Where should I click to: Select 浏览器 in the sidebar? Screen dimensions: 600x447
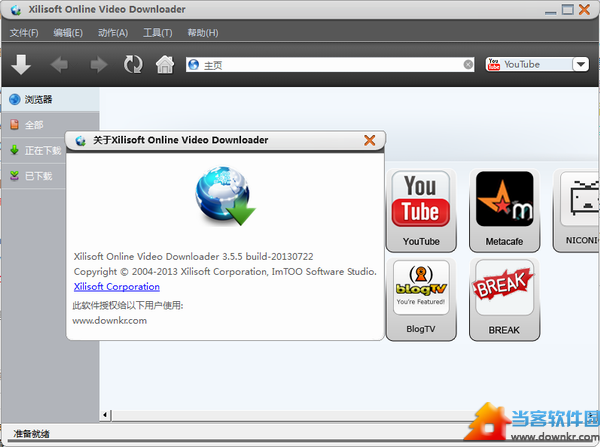[x=51, y=100]
